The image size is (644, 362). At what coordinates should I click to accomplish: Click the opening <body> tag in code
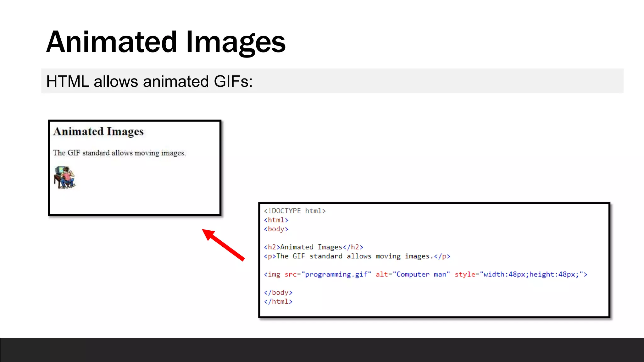276,229
